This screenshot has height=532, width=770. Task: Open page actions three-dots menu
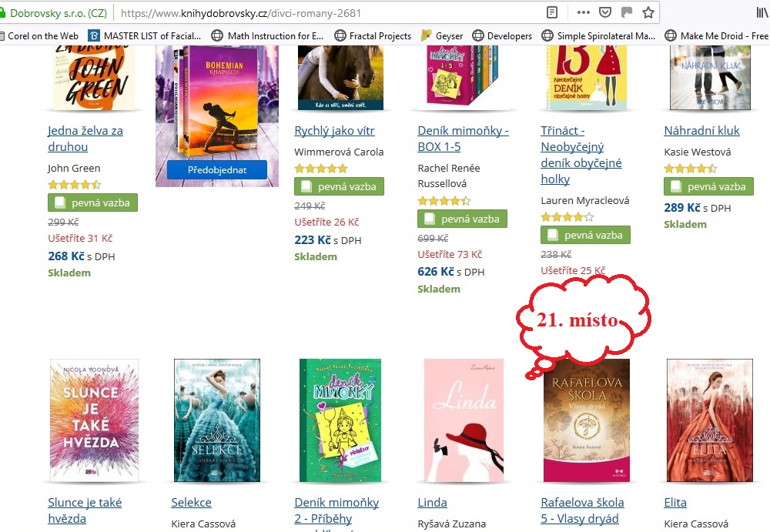(x=584, y=12)
